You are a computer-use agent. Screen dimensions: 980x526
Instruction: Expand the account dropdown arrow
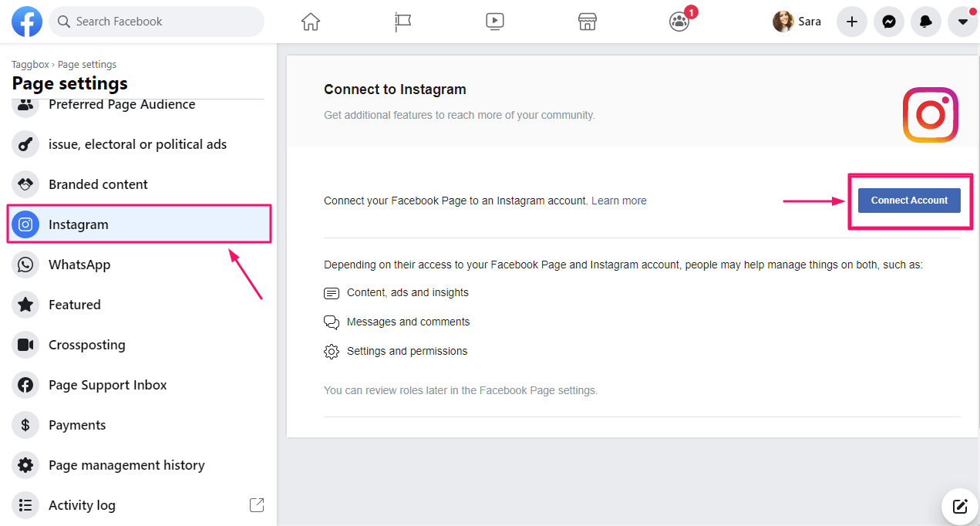tap(962, 22)
